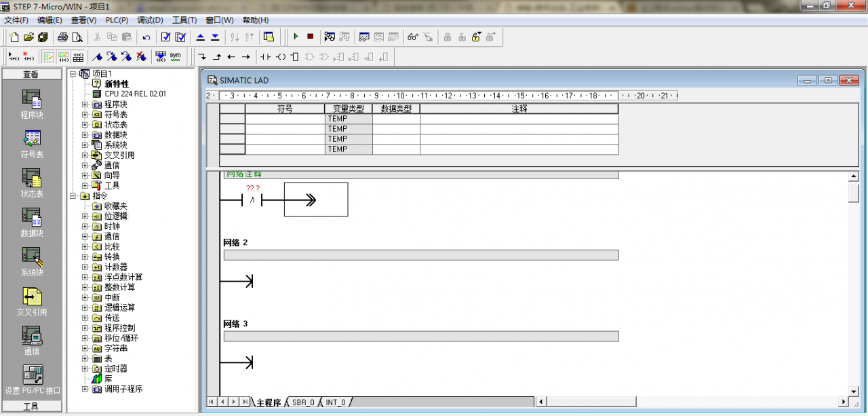Create a new project via toolbar
This screenshot has height=416, width=868.
pos(14,37)
